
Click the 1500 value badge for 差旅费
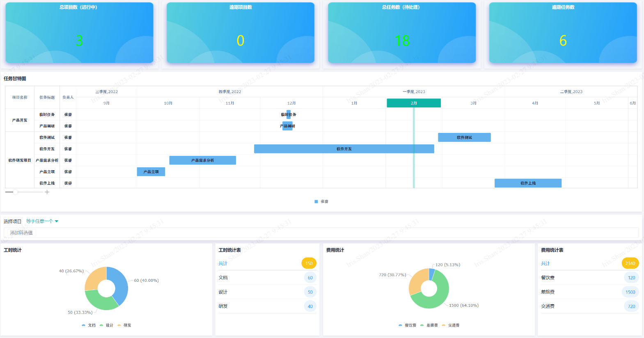tap(630, 292)
